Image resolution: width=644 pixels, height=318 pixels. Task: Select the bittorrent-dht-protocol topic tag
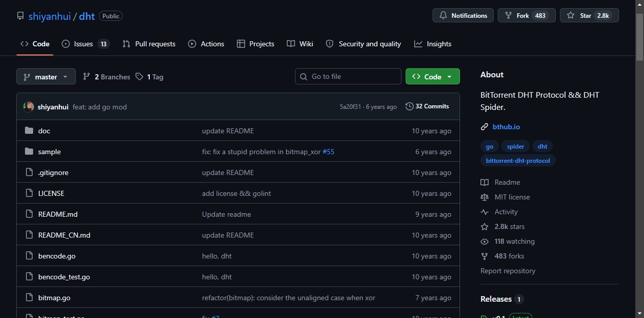pos(518,161)
